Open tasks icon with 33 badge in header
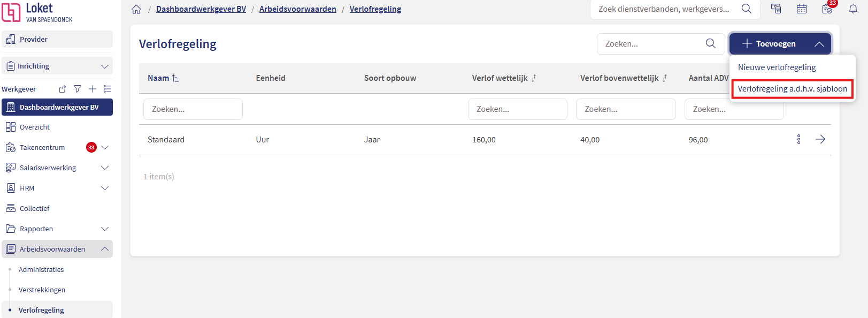This screenshot has height=318, width=868. [x=828, y=7]
